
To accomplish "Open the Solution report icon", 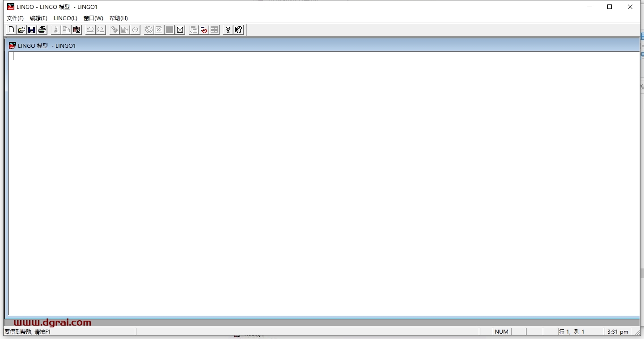I will point(159,30).
